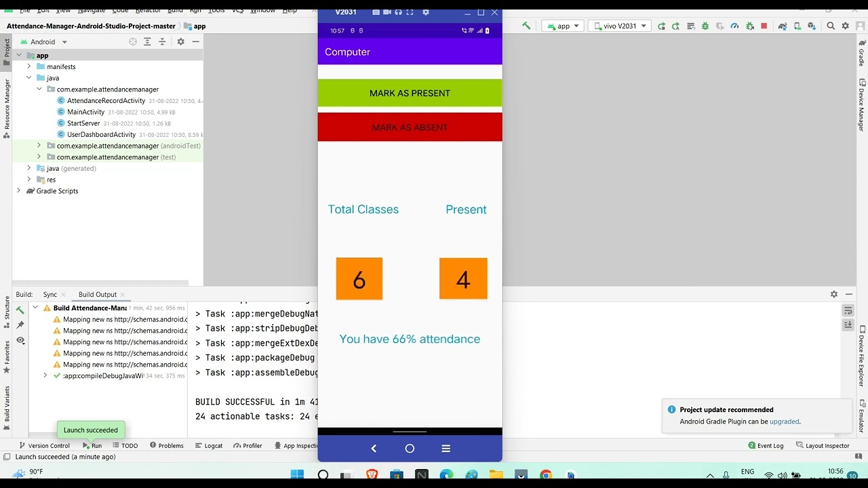Collapse the app module node
868x488 pixels.
point(19,55)
